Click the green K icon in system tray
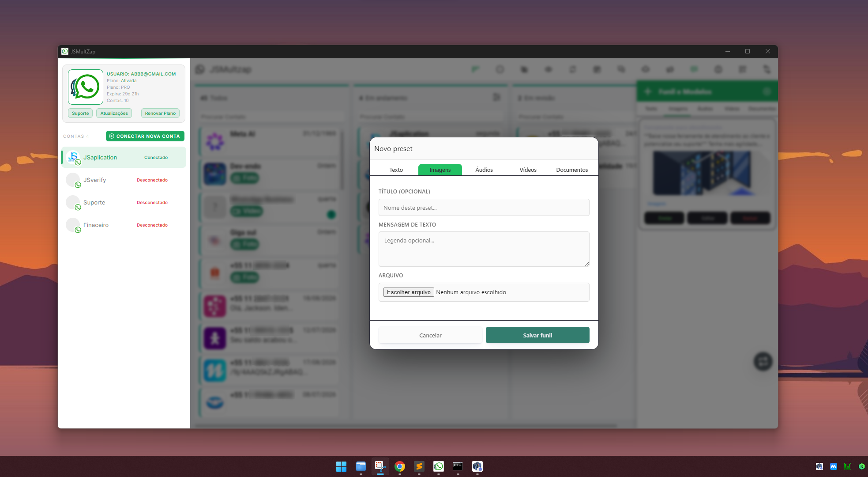 (x=862, y=466)
